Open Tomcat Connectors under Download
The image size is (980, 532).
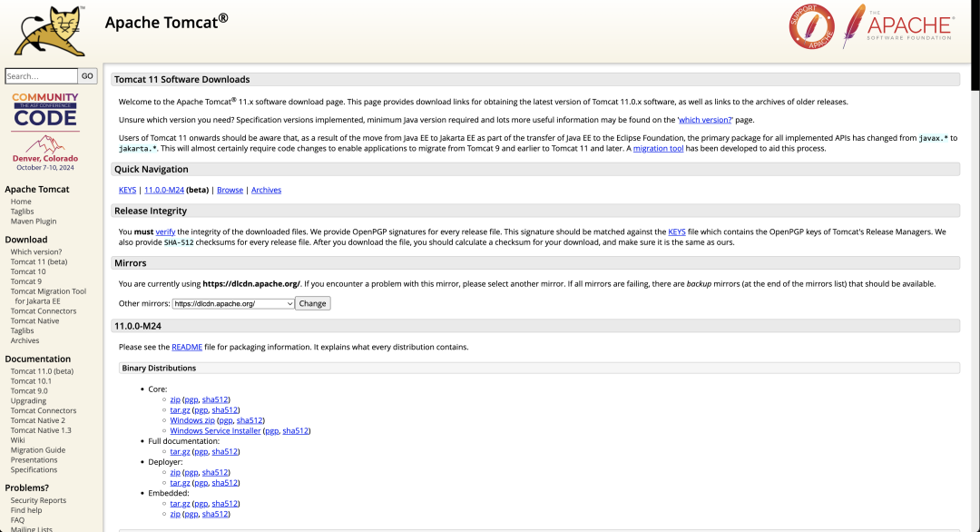pyautogui.click(x=44, y=311)
